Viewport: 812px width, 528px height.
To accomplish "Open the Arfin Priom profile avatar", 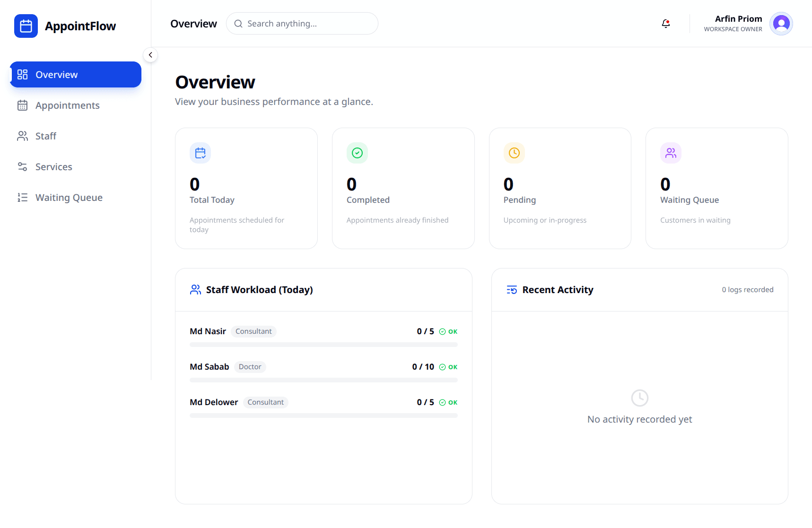I will click(x=781, y=23).
